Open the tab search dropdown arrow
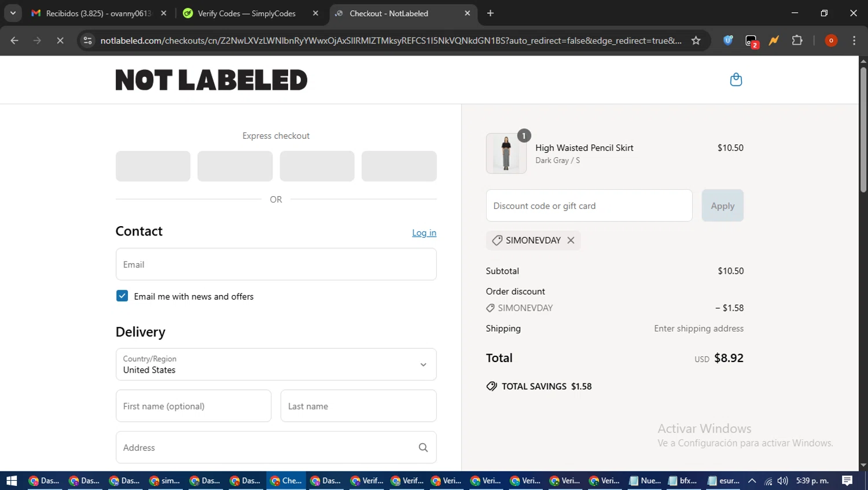 pos(13,13)
